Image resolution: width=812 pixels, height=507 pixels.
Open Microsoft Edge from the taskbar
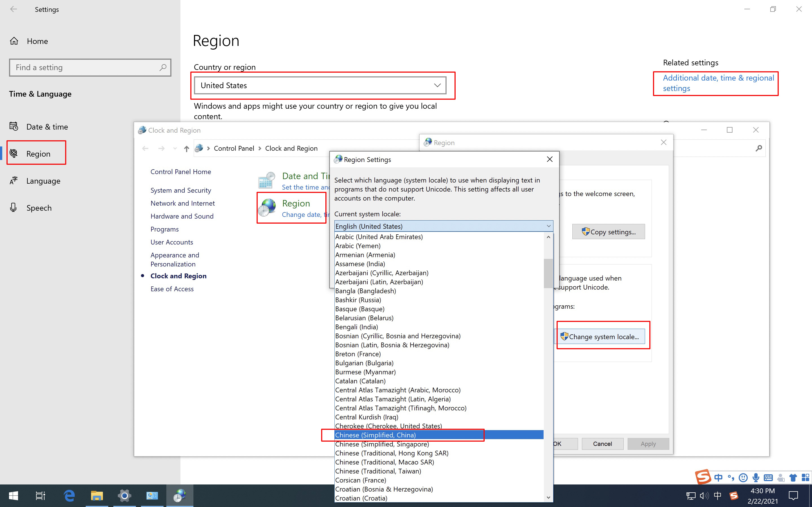click(69, 495)
